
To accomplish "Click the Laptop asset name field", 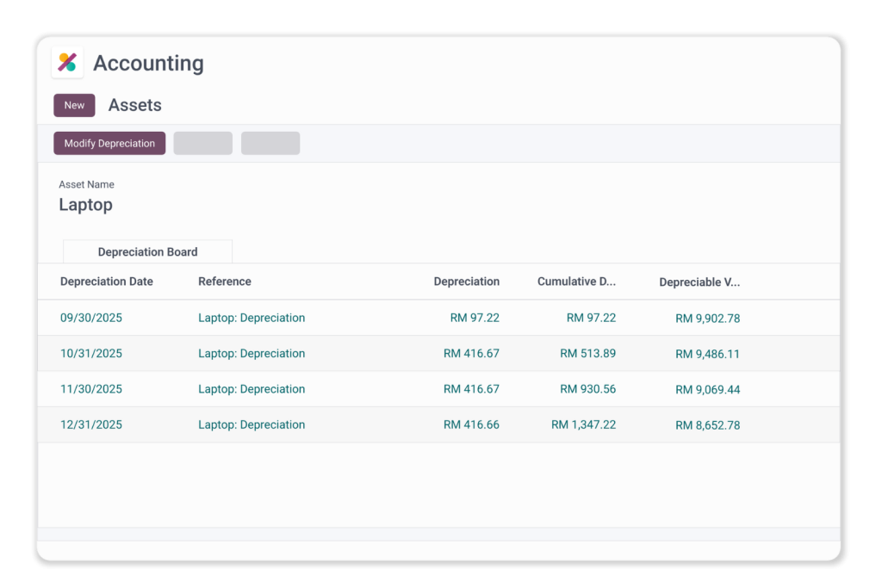I will (x=85, y=205).
